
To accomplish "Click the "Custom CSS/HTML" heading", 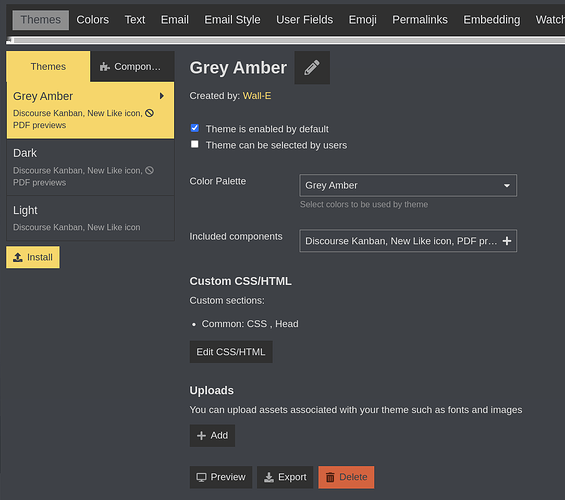I will [240, 281].
